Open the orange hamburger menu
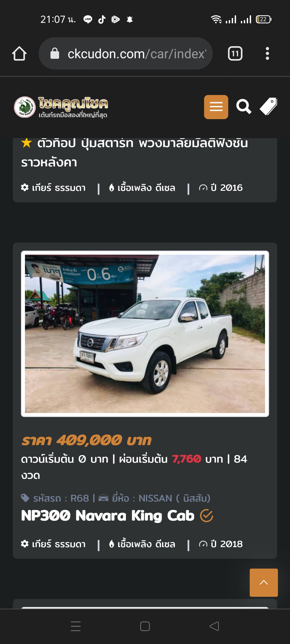This screenshot has width=290, height=644. tap(216, 107)
